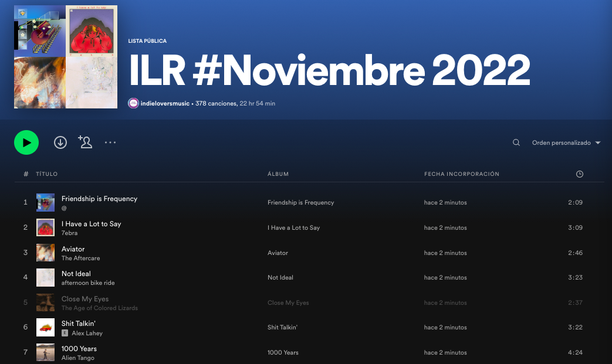Select the Friendship is Frequency track title
The height and width of the screenshot is (364, 612).
point(100,199)
